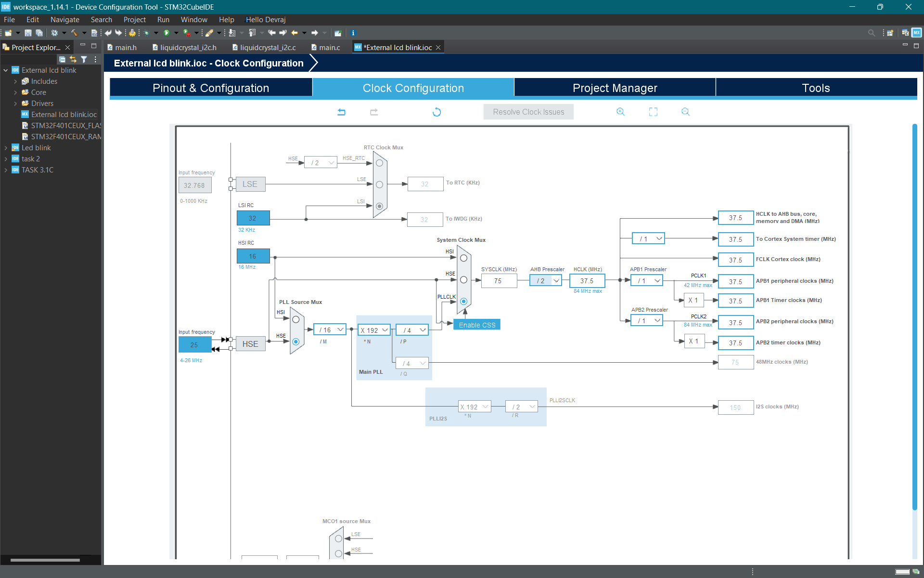Click the Save floppy disk icon
The image size is (924, 578).
pos(28,33)
